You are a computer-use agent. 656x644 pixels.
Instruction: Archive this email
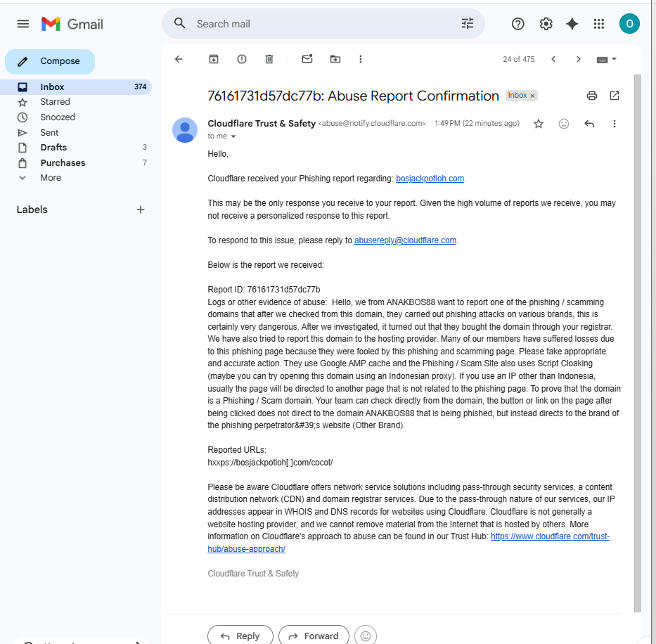[x=214, y=59]
